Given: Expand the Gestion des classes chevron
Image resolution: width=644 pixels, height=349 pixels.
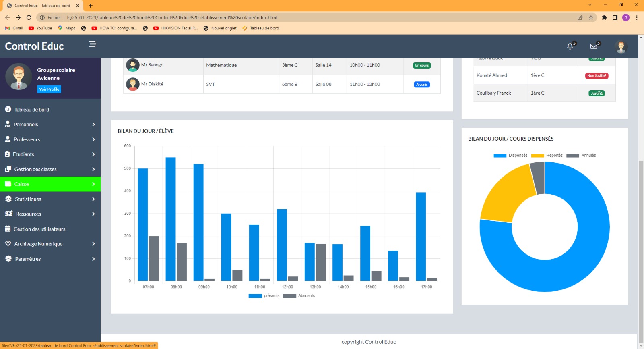Looking at the screenshot, I should click(93, 169).
